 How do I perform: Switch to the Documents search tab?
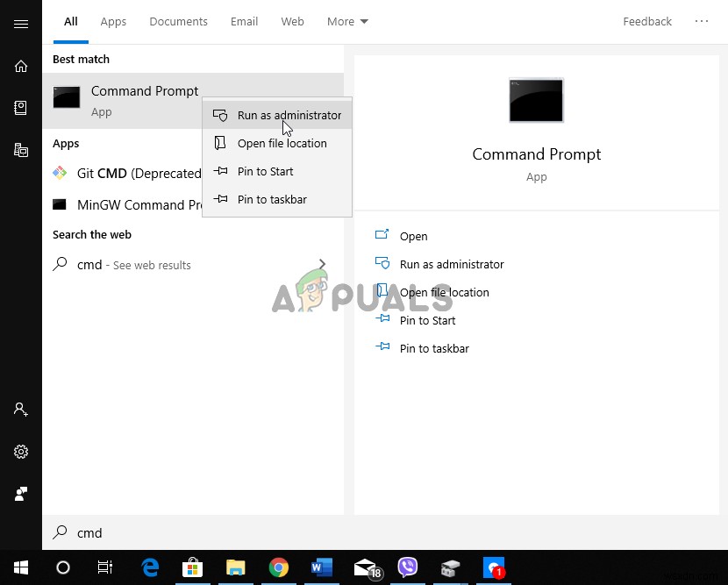tap(178, 21)
